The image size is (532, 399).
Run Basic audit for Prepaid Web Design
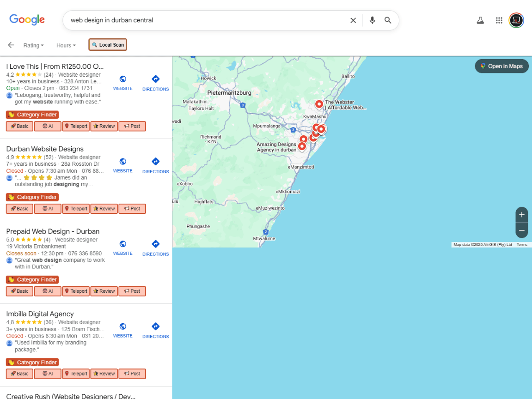coord(20,291)
